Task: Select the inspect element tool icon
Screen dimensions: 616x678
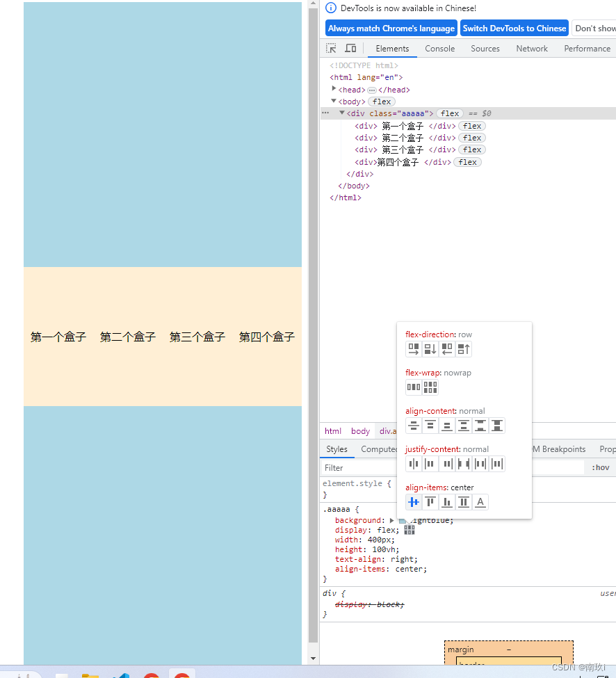Action: pos(332,48)
